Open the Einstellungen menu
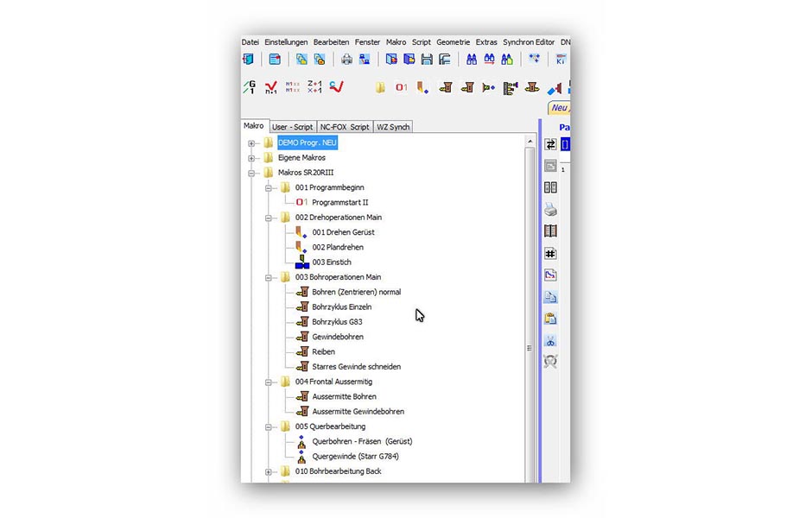The height and width of the screenshot is (518, 812). [286, 41]
